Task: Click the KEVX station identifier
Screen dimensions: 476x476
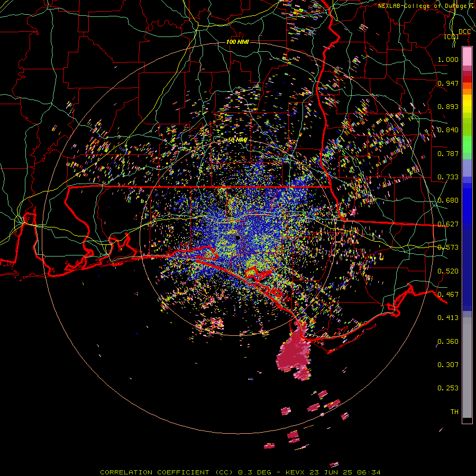Action: click(296, 472)
